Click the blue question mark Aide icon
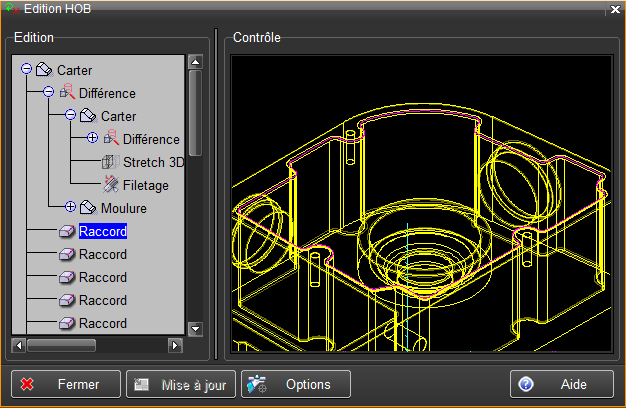This screenshot has height=408, width=626. (526, 384)
